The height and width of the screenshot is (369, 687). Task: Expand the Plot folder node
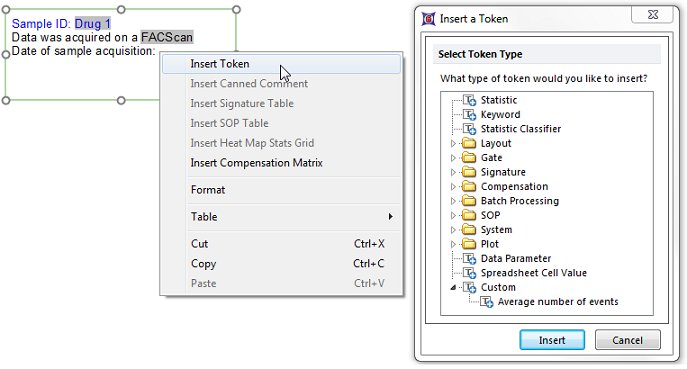click(x=453, y=244)
